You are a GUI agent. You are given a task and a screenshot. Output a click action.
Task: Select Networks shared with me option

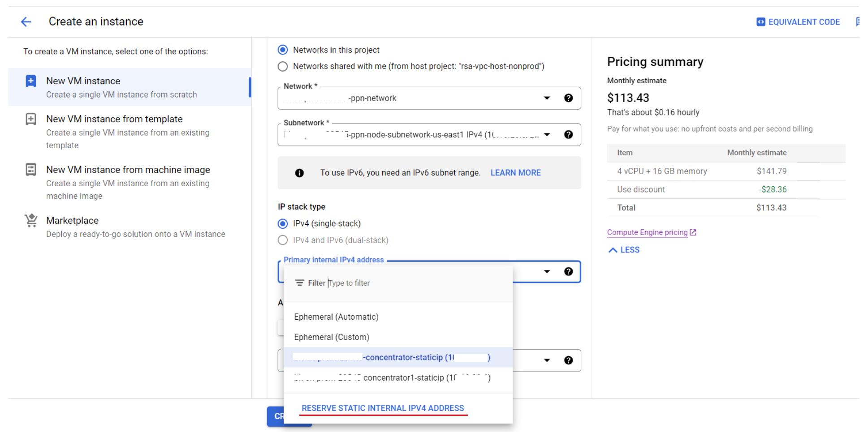point(283,66)
